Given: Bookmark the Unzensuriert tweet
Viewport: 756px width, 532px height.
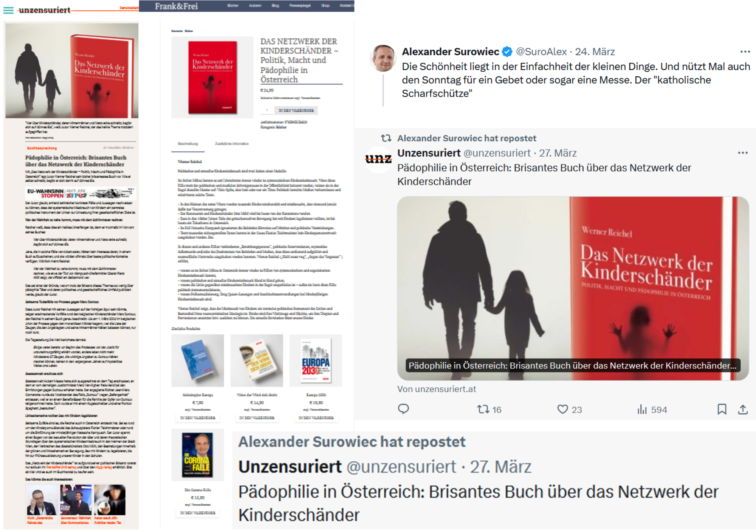Looking at the screenshot, I should pos(722,409).
